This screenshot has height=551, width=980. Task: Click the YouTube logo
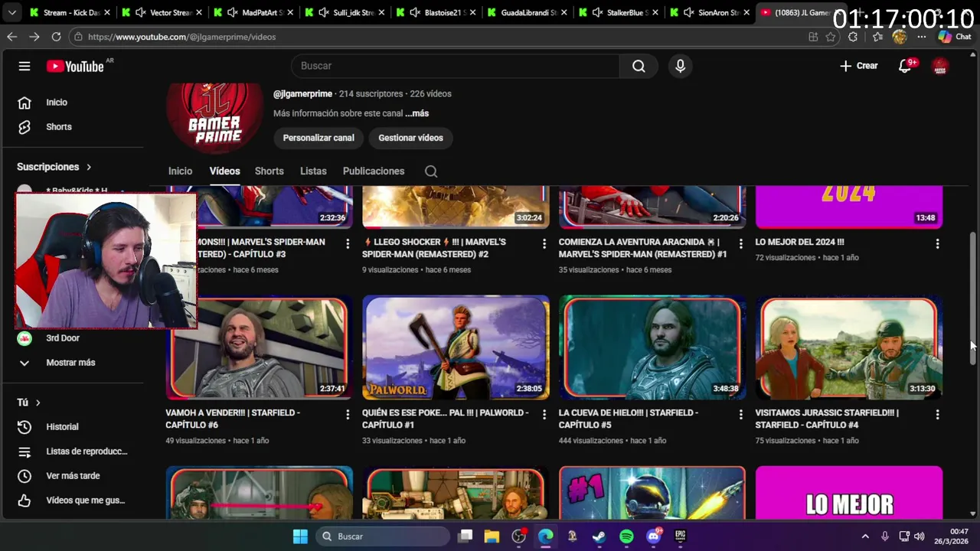click(75, 67)
